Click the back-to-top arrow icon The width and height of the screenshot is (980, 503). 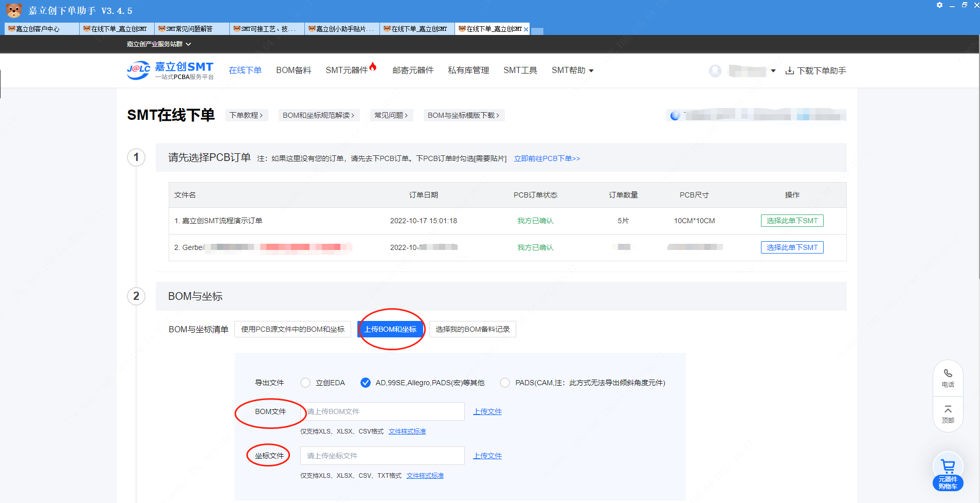[x=948, y=410]
